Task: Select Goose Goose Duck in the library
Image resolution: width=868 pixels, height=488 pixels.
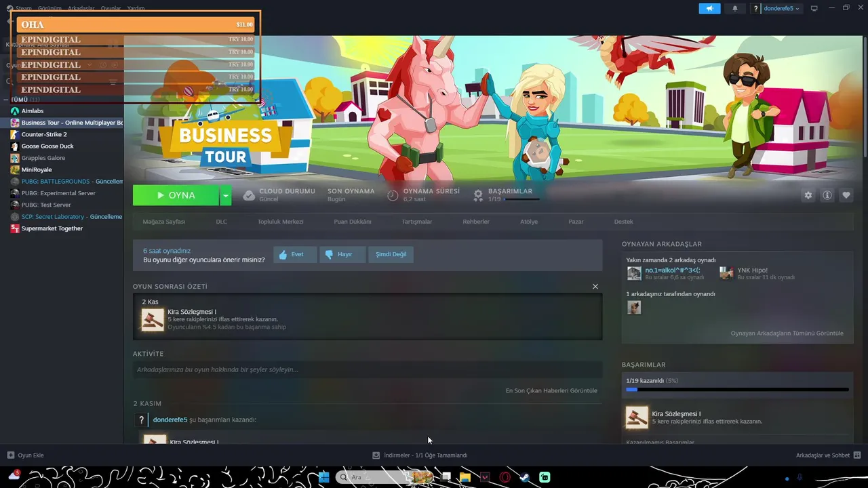Action: pos(47,146)
